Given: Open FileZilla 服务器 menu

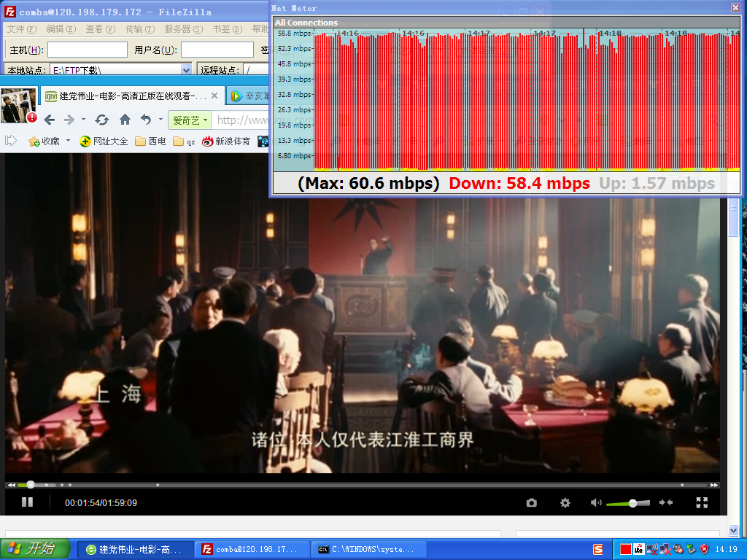Looking at the screenshot, I should pos(184,29).
